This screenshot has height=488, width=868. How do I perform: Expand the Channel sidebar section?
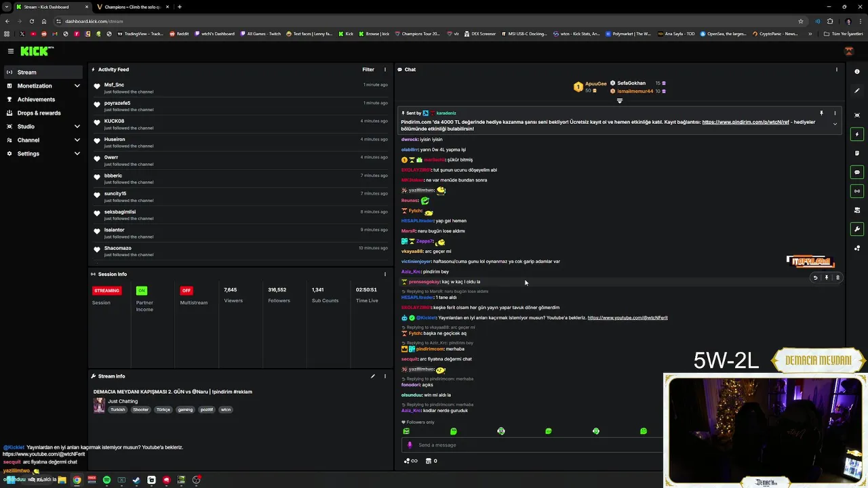click(x=77, y=140)
